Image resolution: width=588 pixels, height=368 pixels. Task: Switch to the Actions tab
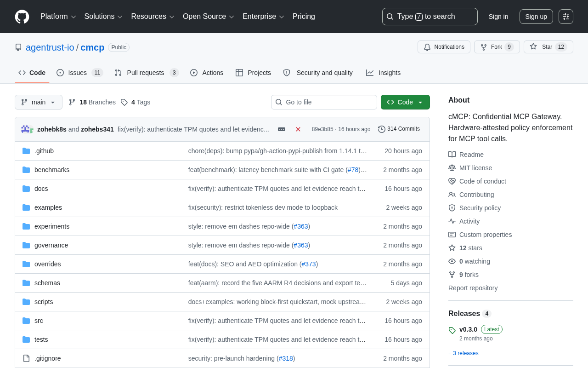coord(207,73)
